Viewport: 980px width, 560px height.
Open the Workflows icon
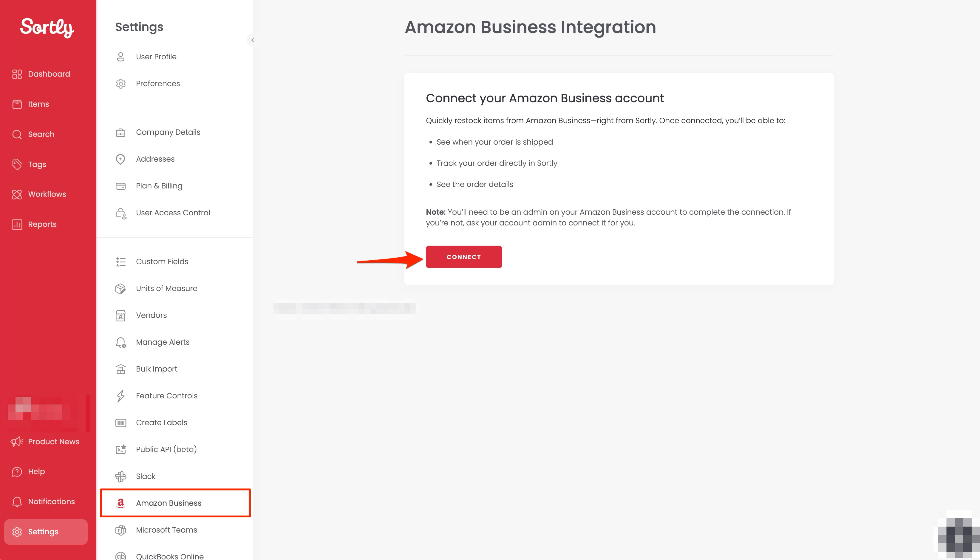pos(17,194)
